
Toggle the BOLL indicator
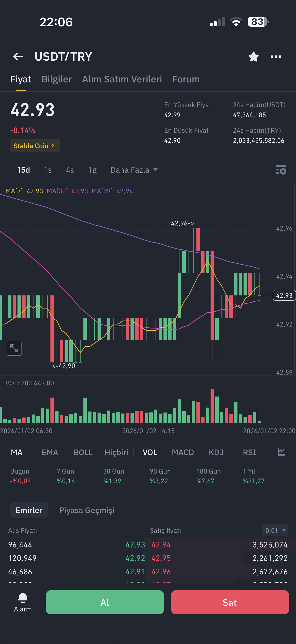pos(83,452)
